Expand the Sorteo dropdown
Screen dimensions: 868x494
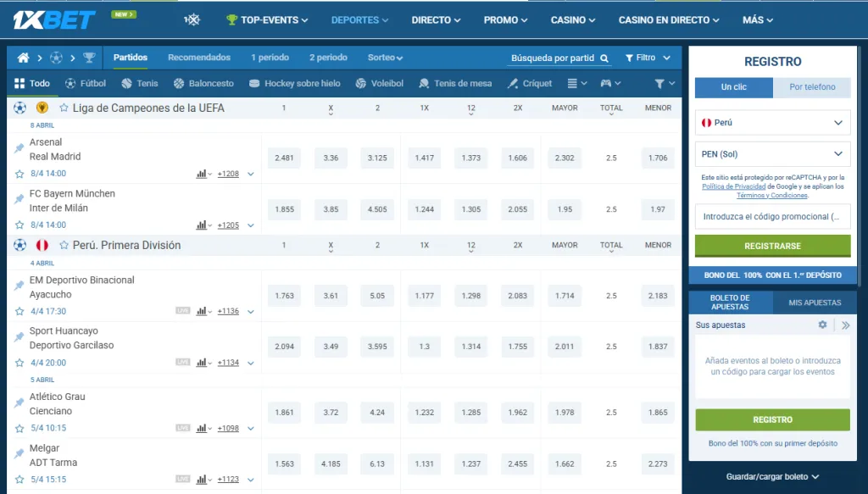click(x=385, y=58)
